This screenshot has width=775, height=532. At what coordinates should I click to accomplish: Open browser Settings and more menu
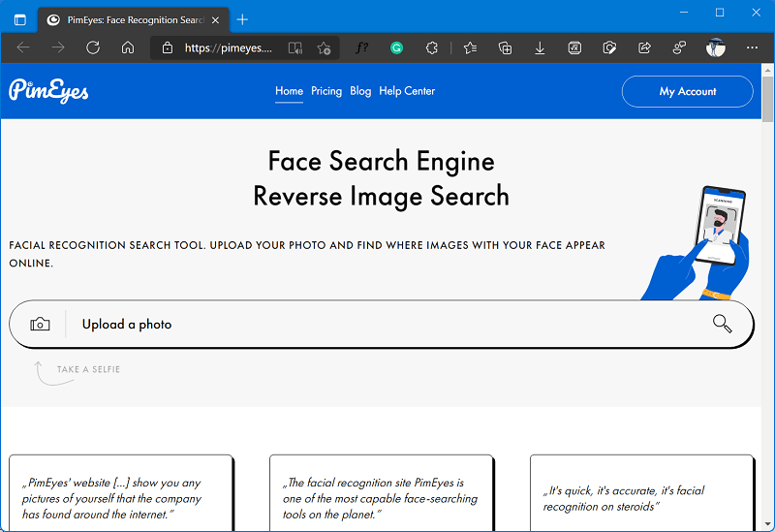753,47
